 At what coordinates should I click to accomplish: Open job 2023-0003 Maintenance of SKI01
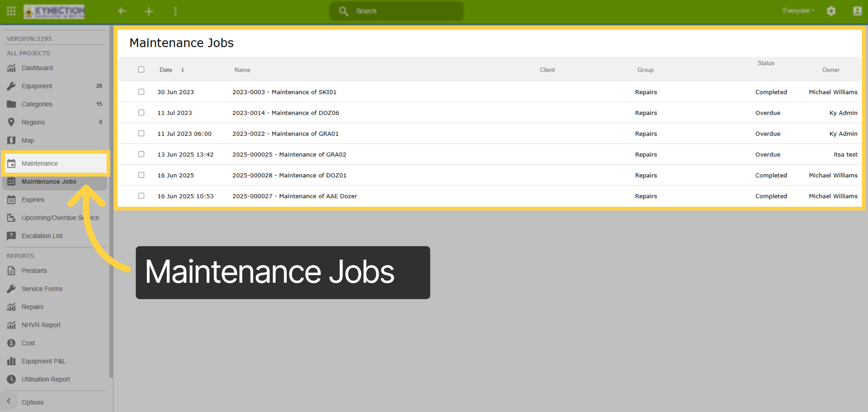point(284,92)
